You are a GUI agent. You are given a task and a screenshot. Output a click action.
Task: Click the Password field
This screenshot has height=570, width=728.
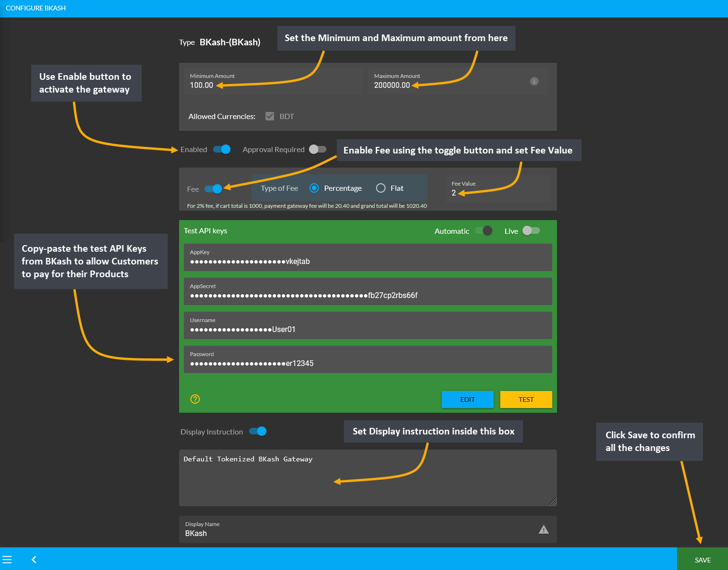click(x=368, y=359)
